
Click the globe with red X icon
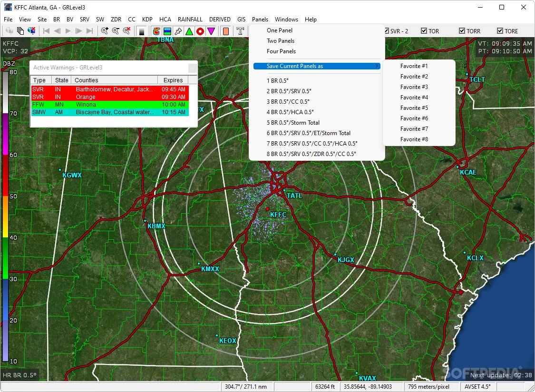click(31, 31)
